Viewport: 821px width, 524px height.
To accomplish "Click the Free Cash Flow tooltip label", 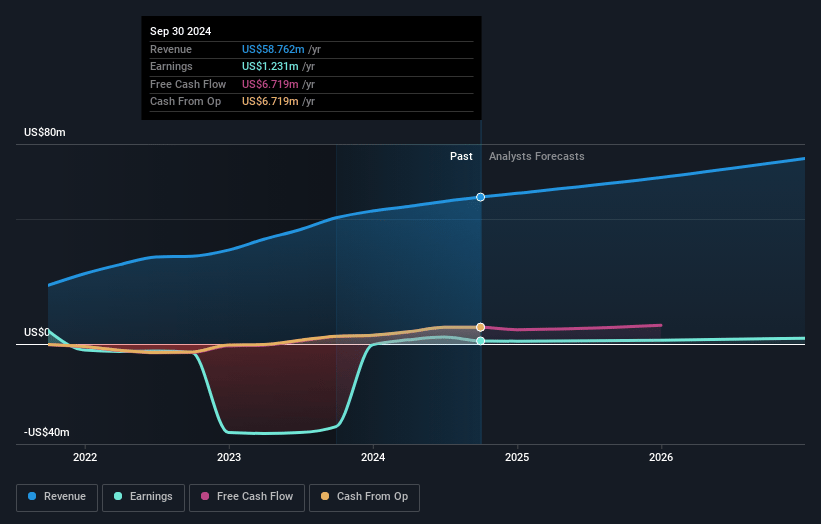I will pyautogui.click(x=188, y=84).
